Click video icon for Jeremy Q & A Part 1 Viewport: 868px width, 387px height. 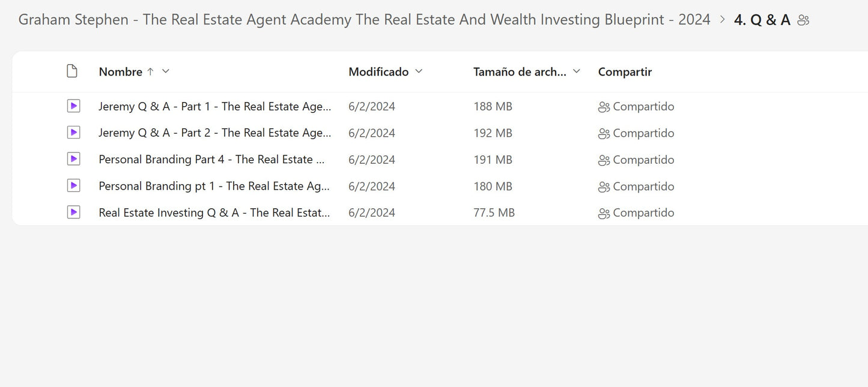[73, 106]
